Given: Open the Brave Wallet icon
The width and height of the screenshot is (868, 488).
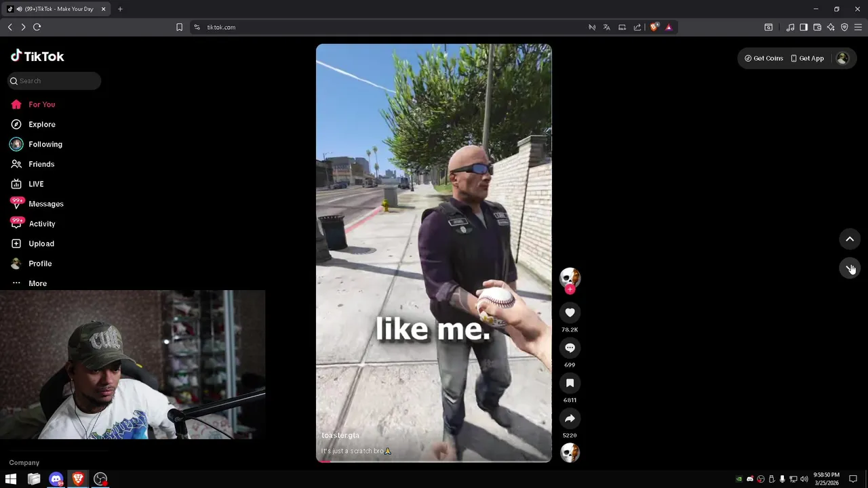Looking at the screenshot, I should 817,27.
